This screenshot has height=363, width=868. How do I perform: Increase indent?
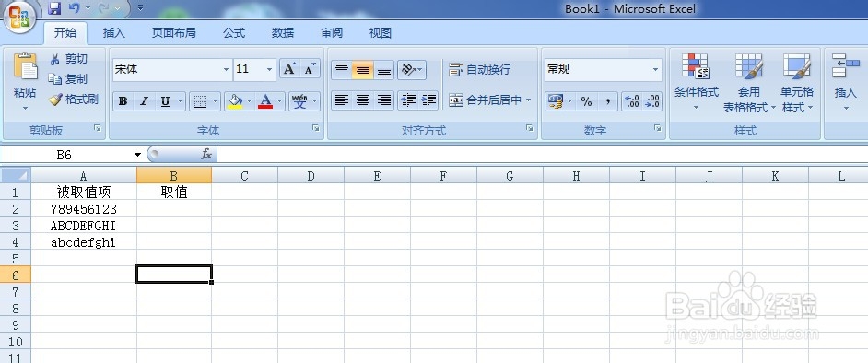coord(428,100)
